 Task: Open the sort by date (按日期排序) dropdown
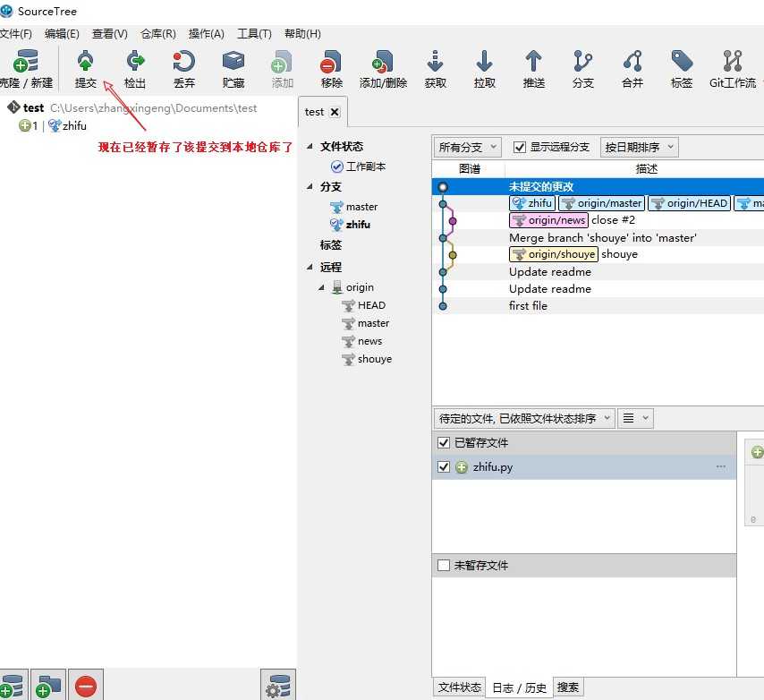(639, 147)
